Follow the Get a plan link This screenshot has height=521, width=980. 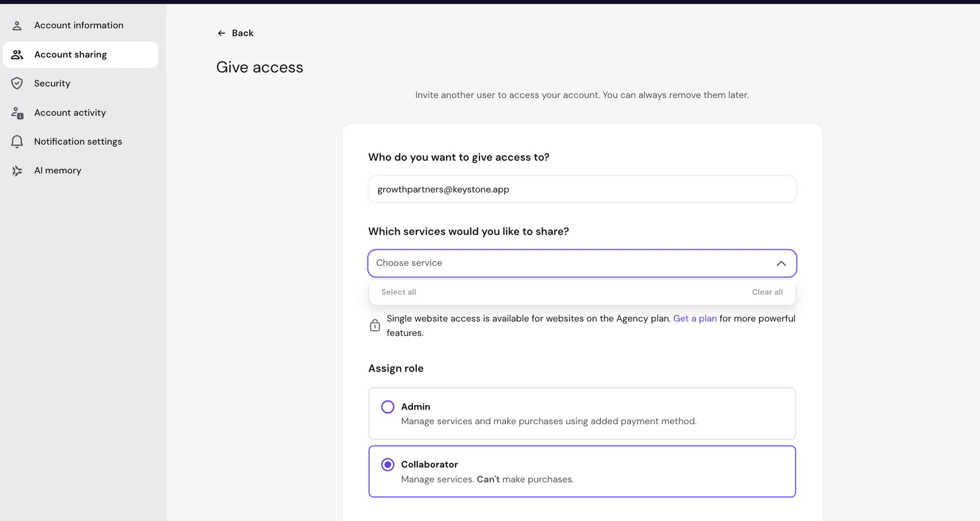pos(695,319)
